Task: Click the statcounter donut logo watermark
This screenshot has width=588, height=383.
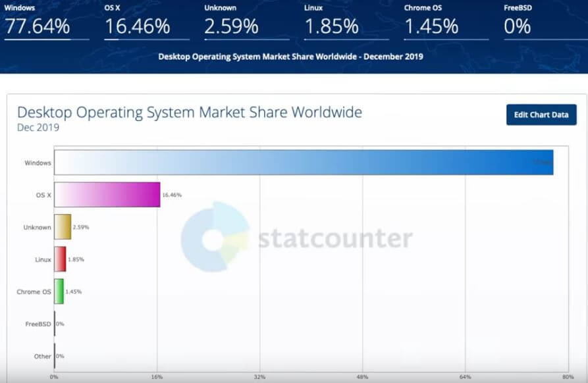Action: click(215, 237)
